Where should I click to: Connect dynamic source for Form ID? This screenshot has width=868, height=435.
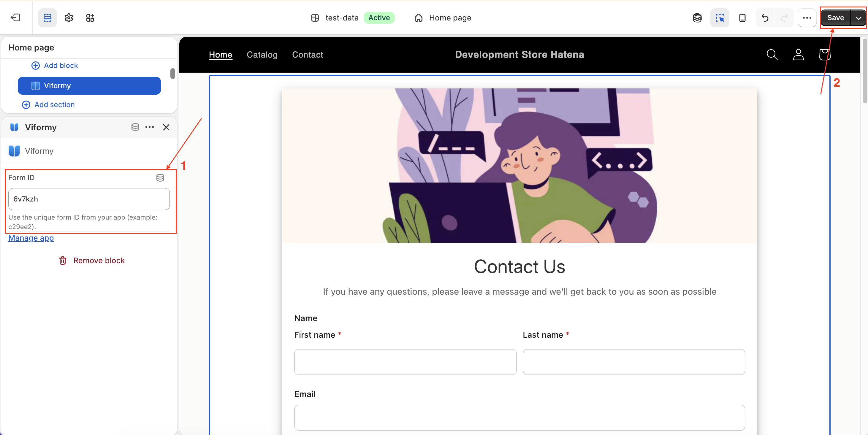point(160,177)
